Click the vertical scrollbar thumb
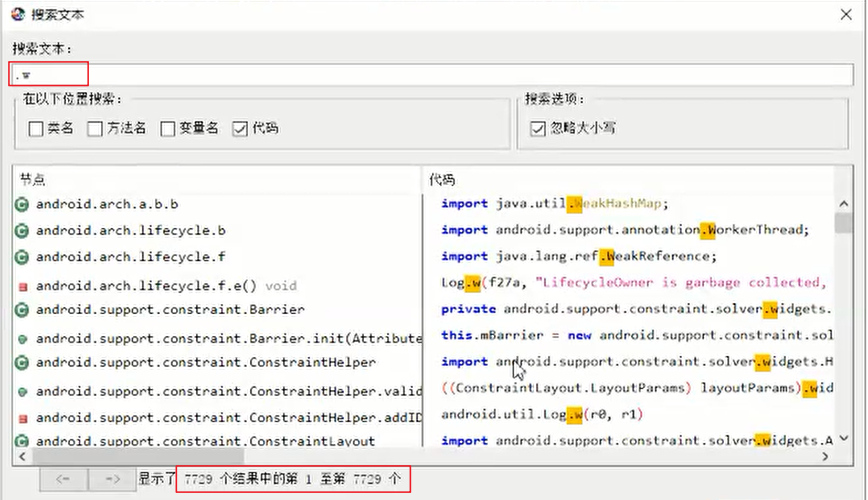Image resolution: width=868 pixels, height=500 pixels. (x=844, y=223)
